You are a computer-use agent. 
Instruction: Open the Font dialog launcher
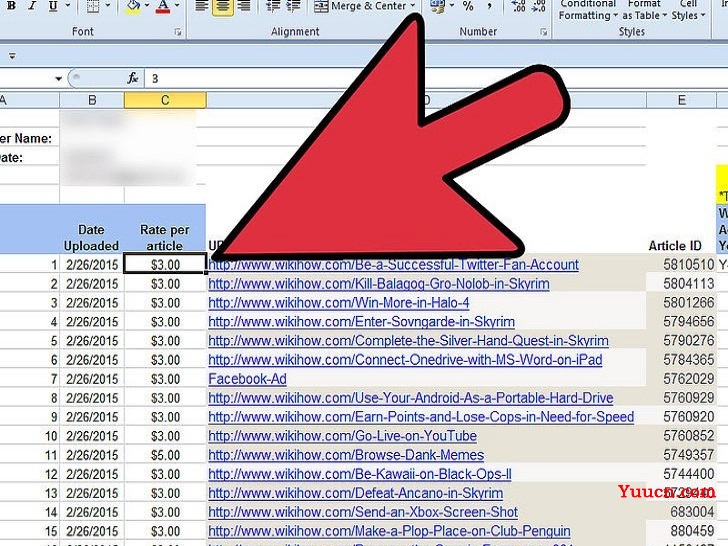tap(178, 32)
